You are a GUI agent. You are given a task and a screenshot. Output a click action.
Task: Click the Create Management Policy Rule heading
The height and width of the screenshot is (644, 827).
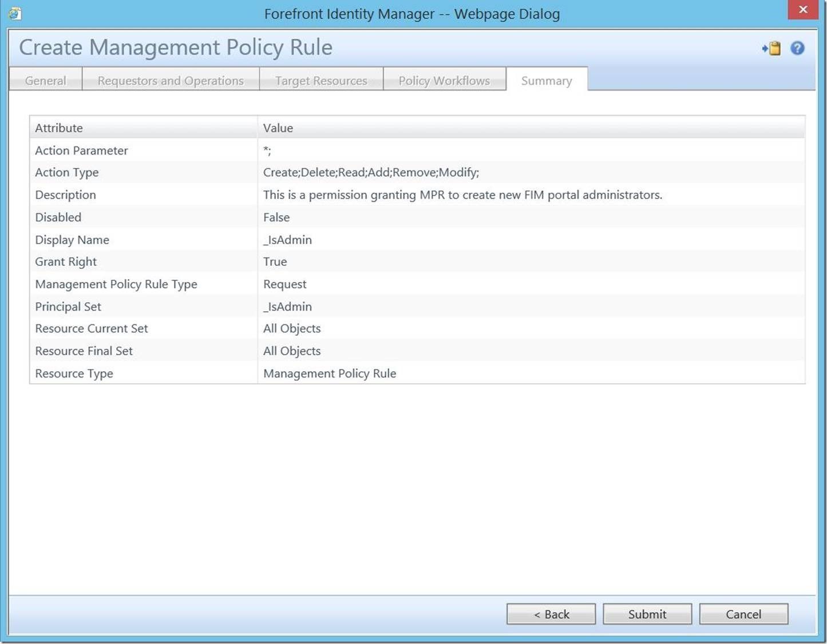176,47
